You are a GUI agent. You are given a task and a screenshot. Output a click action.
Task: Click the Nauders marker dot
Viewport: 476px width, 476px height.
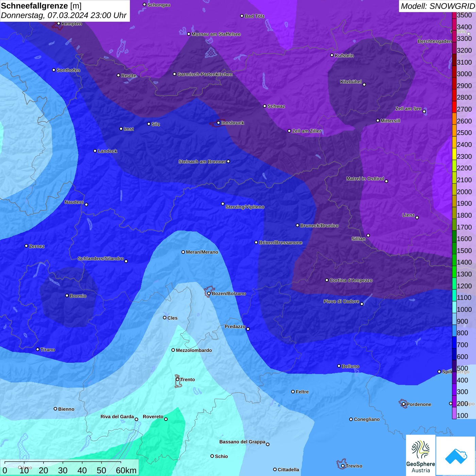coord(86,204)
